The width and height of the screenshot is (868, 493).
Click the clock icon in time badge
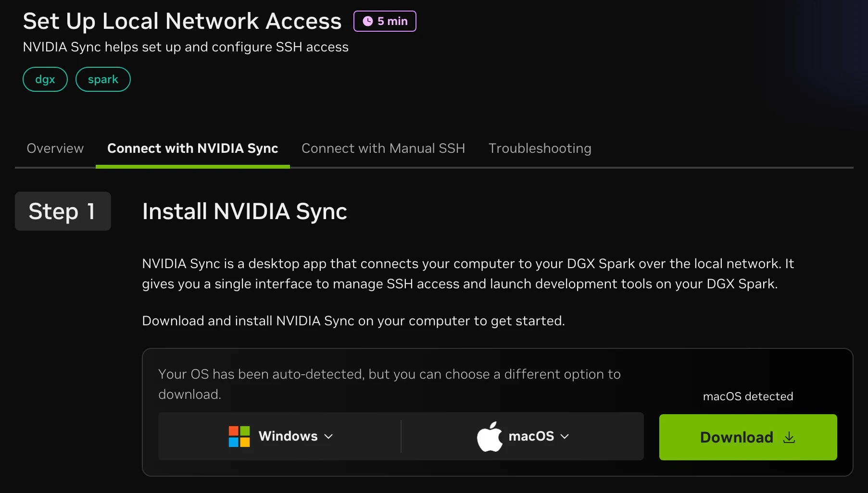(368, 21)
